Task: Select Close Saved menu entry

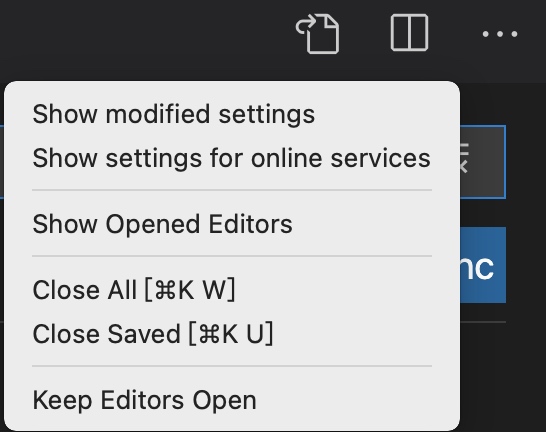Action: (153, 334)
